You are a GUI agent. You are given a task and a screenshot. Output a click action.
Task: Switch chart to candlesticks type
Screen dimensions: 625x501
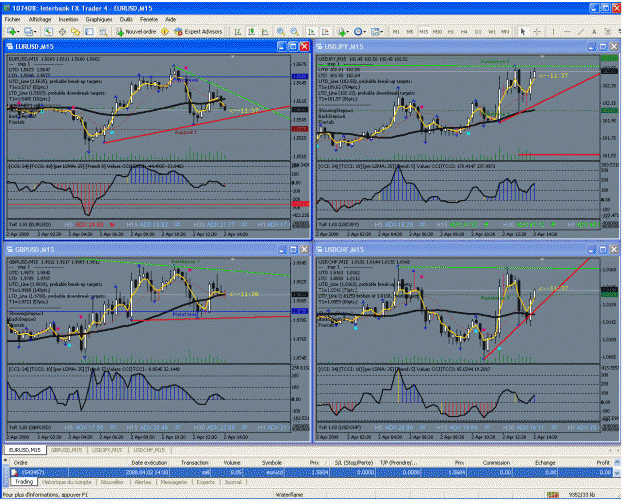point(252,31)
